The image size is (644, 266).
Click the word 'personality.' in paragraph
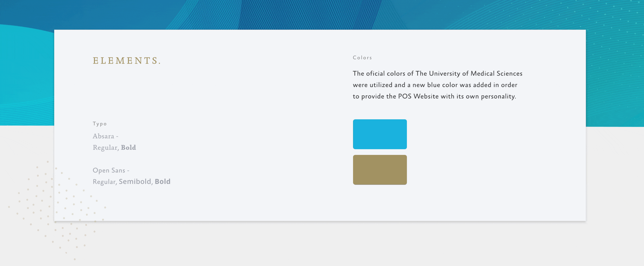pos(498,96)
